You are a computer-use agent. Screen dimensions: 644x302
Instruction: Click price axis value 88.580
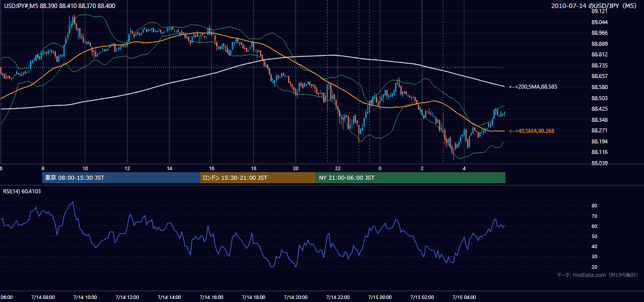[599, 87]
